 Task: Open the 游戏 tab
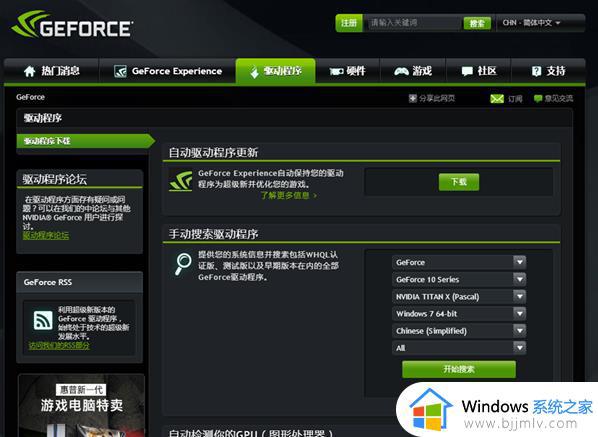(x=413, y=71)
